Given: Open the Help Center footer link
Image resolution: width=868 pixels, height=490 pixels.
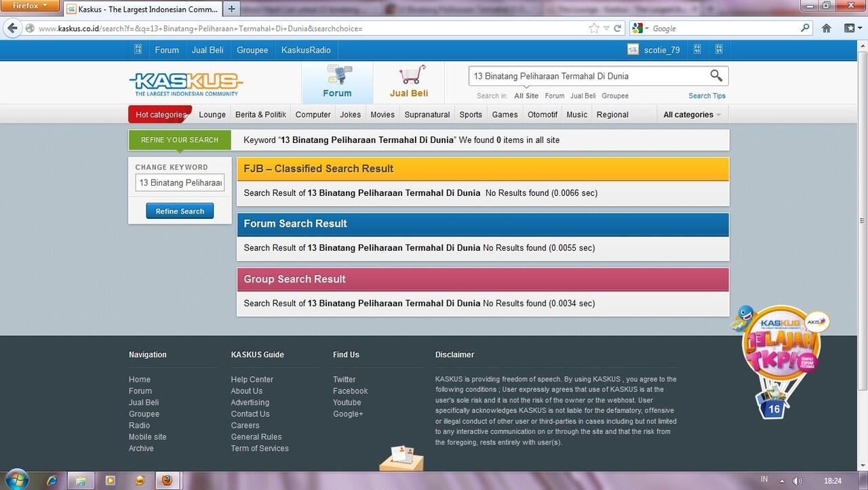Looking at the screenshot, I should (x=252, y=380).
